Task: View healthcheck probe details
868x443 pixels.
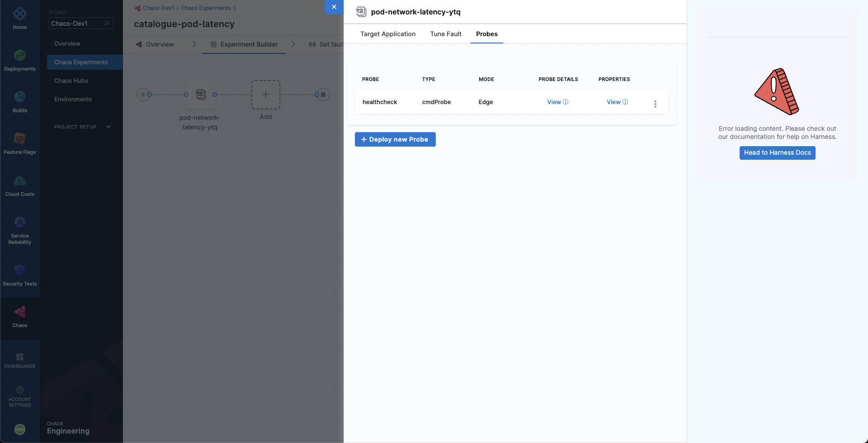Action: click(554, 102)
